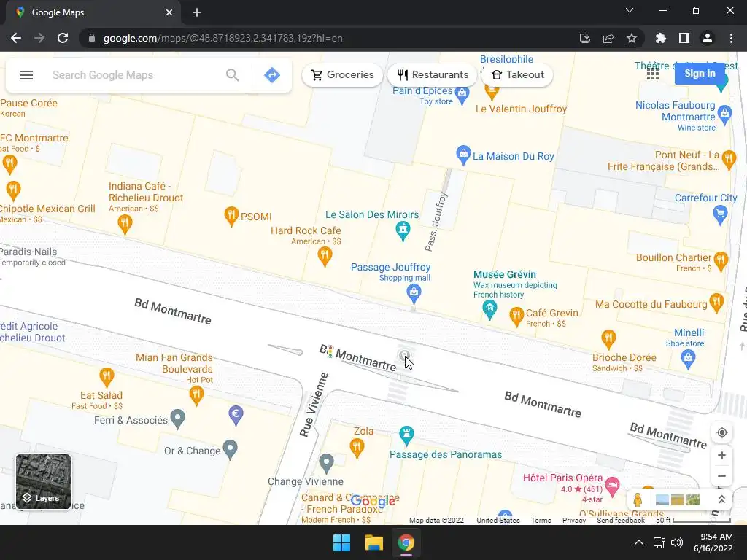Open a new browser tab
747x560 pixels.
click(197, 12)
